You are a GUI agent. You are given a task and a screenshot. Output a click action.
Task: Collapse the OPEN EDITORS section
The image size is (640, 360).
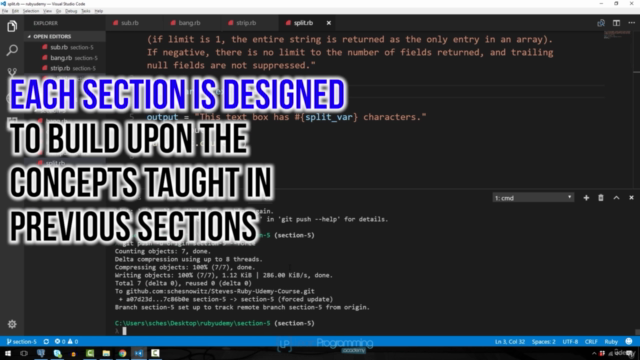pyautogui.click(x=49, y=36)
